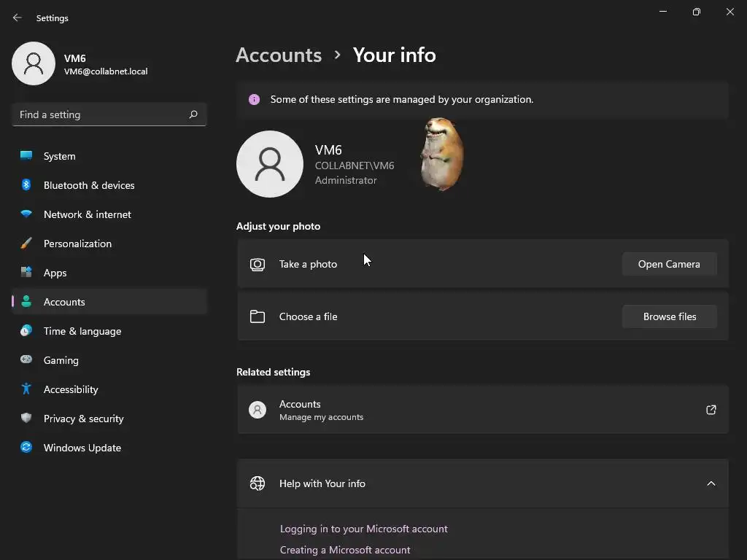This screenshot has height=560, width=747.
Task: Click the search magnifier in Find a setting
Action: (193, 114)
